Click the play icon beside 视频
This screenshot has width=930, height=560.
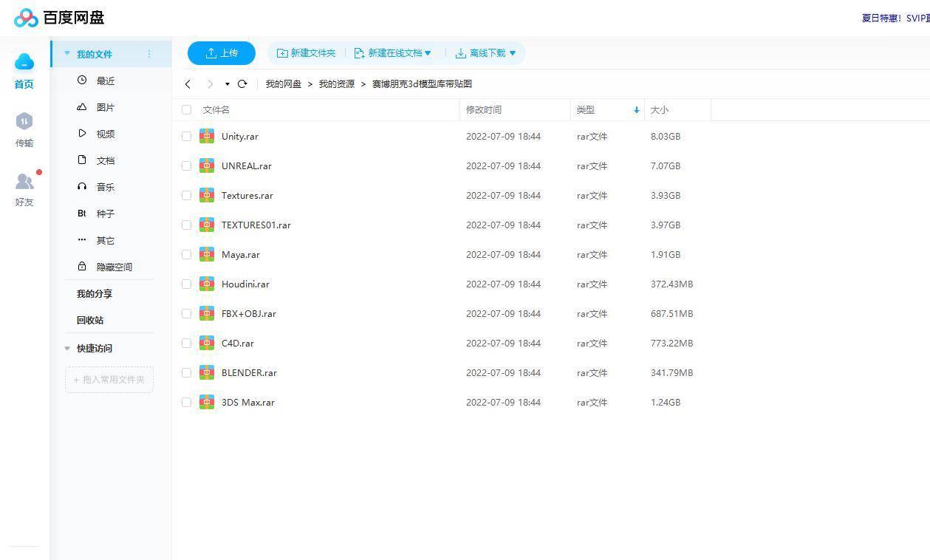point(82,134)
